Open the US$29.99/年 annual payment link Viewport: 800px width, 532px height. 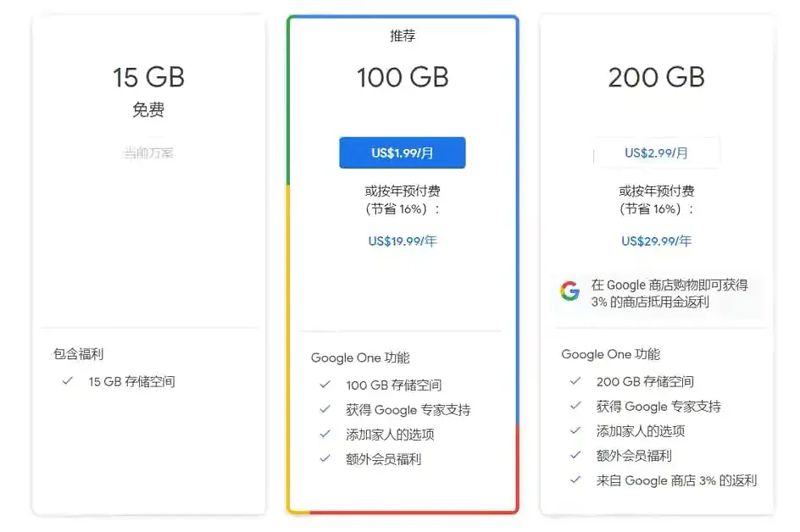656,240
